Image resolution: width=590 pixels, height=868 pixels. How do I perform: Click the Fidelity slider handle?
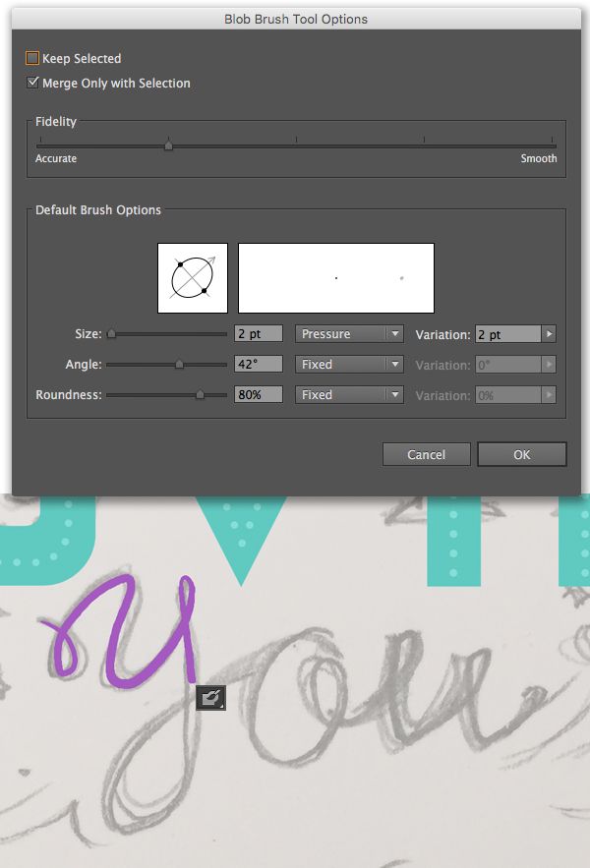pyautogui.click(x=168, y=145)
